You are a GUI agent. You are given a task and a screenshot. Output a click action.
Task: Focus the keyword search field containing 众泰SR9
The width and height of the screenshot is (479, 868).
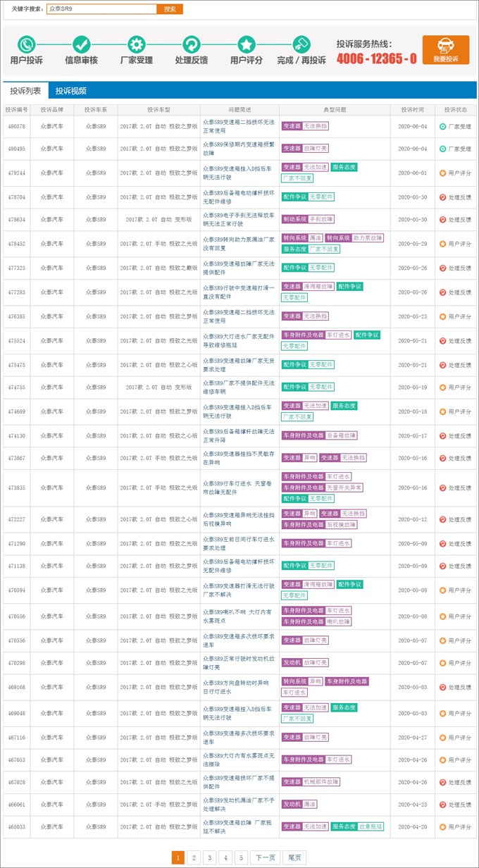[101, 9]
